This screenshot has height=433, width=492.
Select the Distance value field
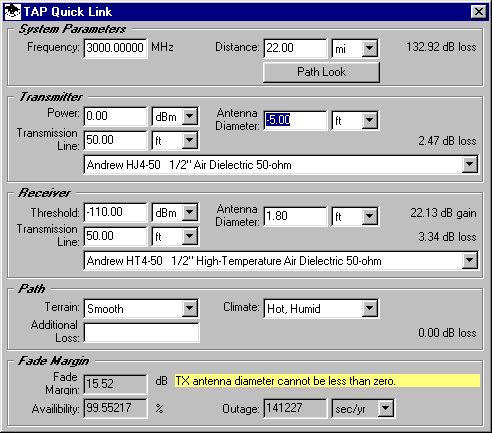point(295,48)
